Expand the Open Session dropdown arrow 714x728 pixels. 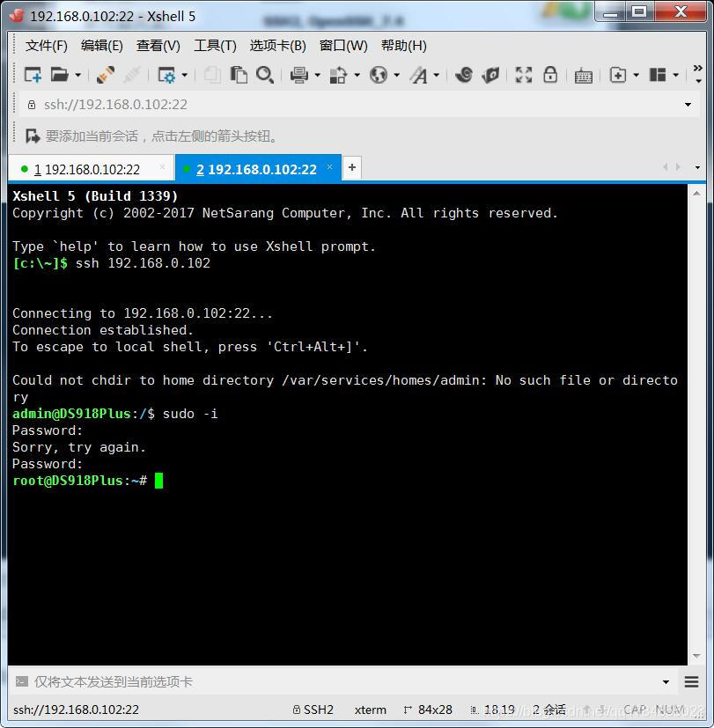point(78,75)
